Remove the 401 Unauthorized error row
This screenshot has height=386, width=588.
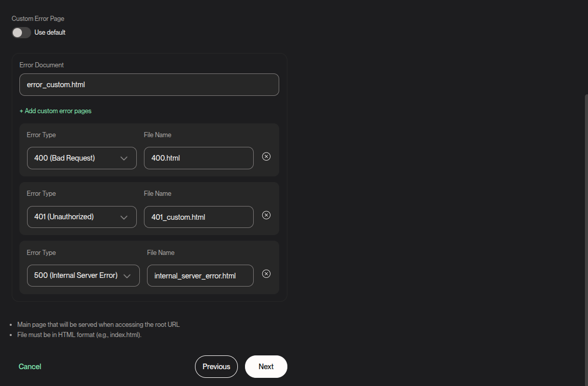coord(266,215)
